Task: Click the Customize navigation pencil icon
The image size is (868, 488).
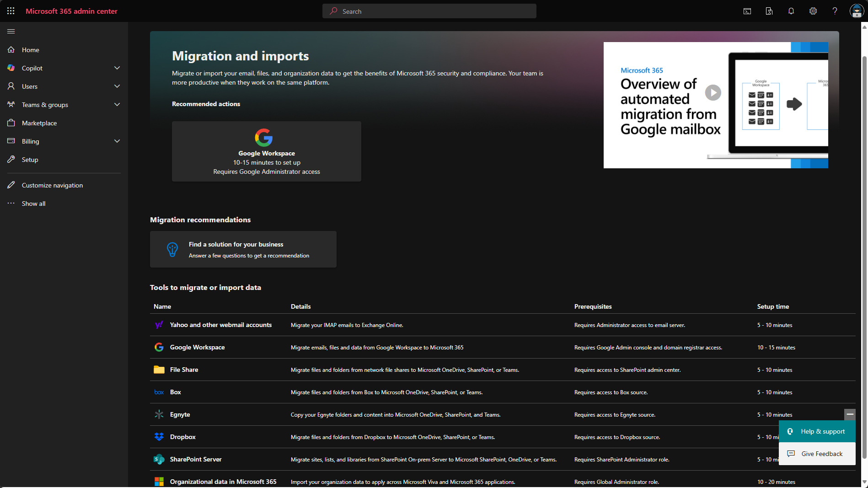Action: 11,185
